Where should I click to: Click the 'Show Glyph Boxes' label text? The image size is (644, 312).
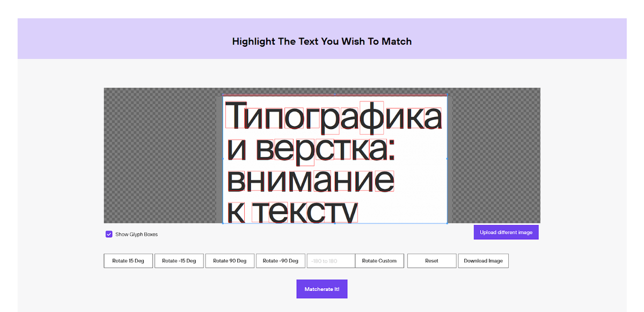click(x=136, y=235)
